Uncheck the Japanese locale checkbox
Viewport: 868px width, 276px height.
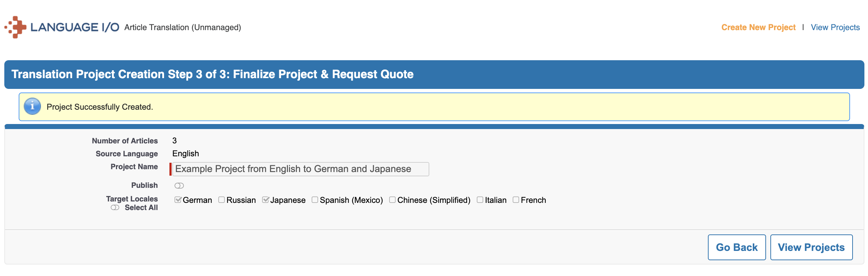point(265,200)
